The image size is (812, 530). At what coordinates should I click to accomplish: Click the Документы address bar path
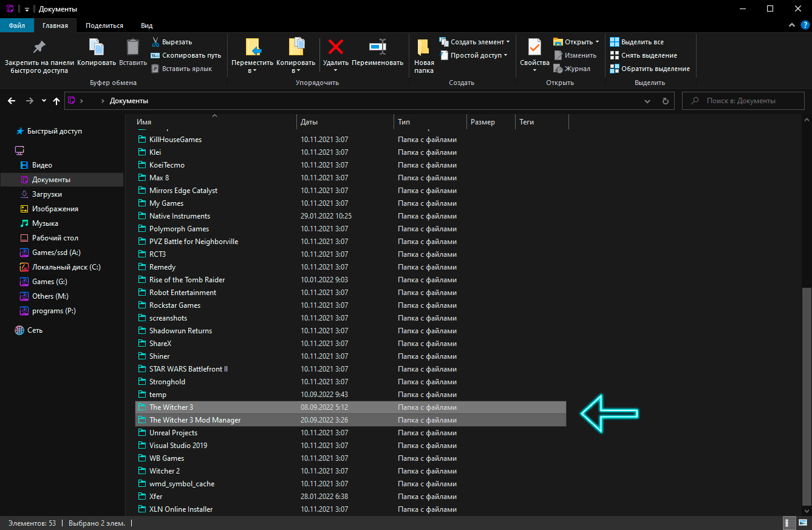[x=129, y=101]
